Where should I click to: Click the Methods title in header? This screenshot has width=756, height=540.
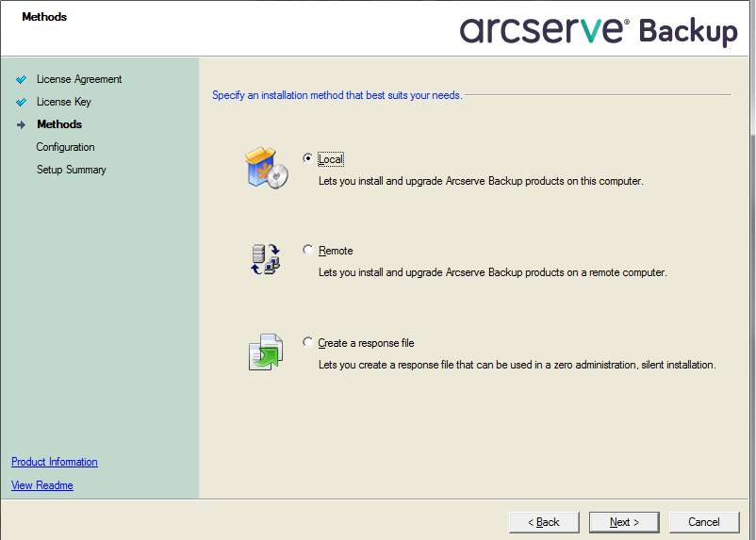(x=44, y=17)
